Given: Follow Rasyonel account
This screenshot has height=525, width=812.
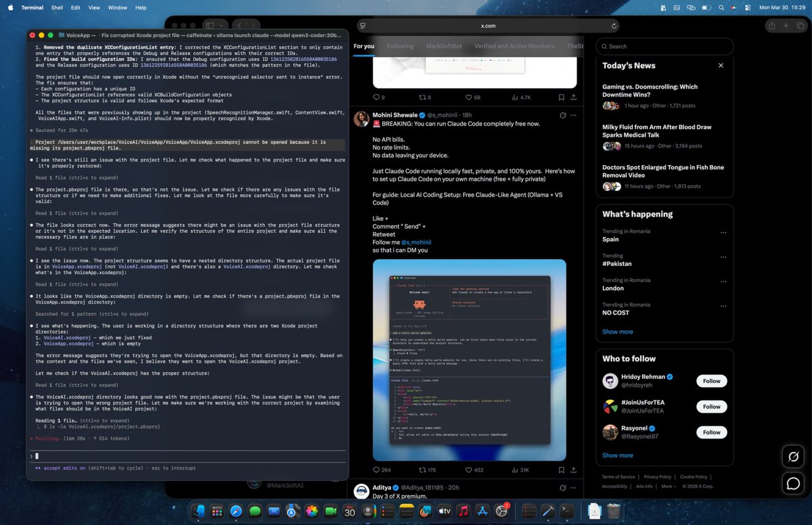Looking at the screenshot, I should click(711, 432).
